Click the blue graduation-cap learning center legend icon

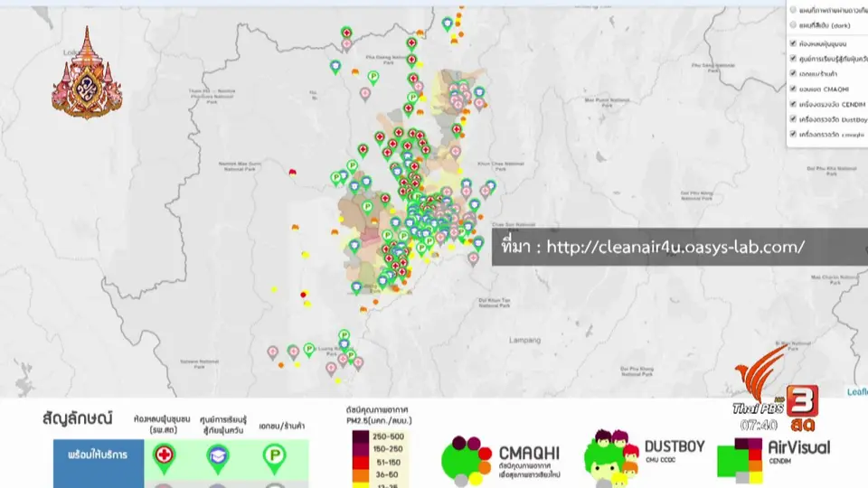click(x=218, y=458)
